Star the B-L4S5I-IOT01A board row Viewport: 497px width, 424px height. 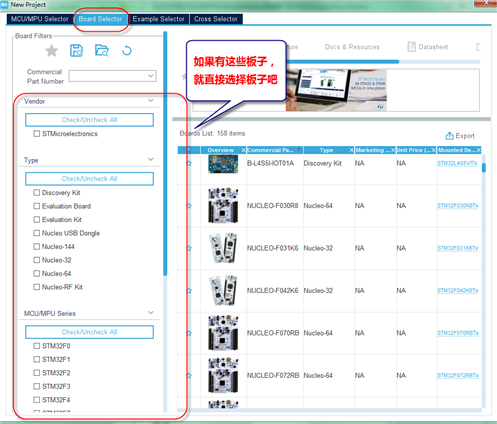pos(189,163)
